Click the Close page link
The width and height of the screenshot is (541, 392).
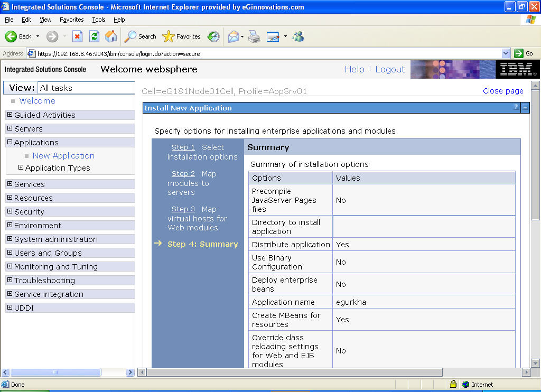point(503,91)
